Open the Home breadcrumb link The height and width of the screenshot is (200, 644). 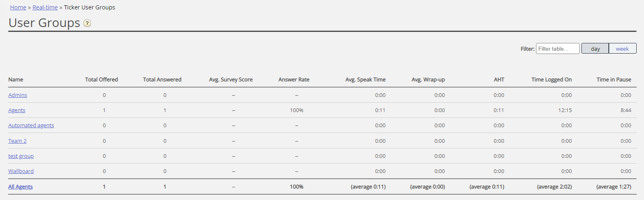(x=18, y=7)
